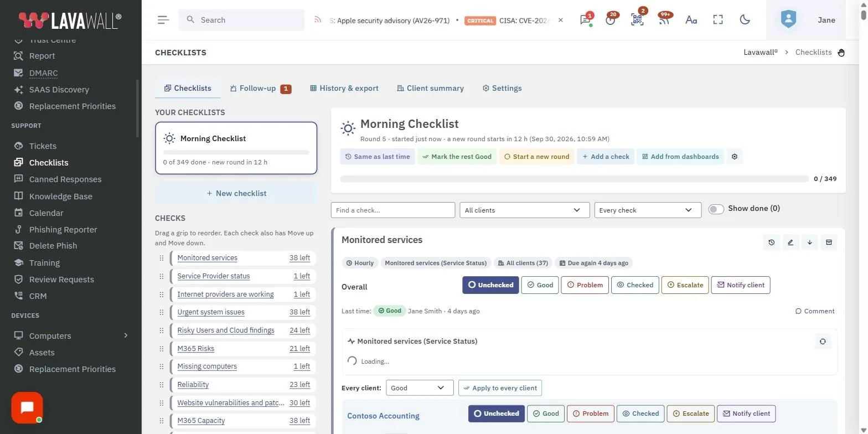Click Mark the rest Good

(457, 157)
